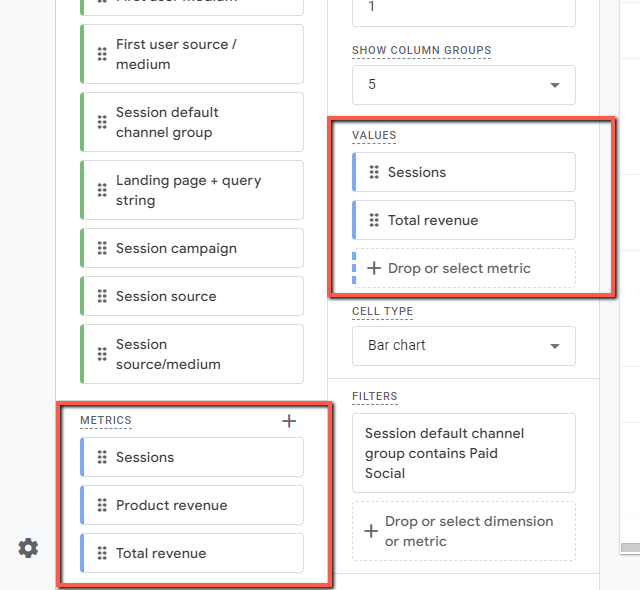Open the Show Column Groups dropdown
The width and height of the screenshot is (640, 590).
pos(464,85)
